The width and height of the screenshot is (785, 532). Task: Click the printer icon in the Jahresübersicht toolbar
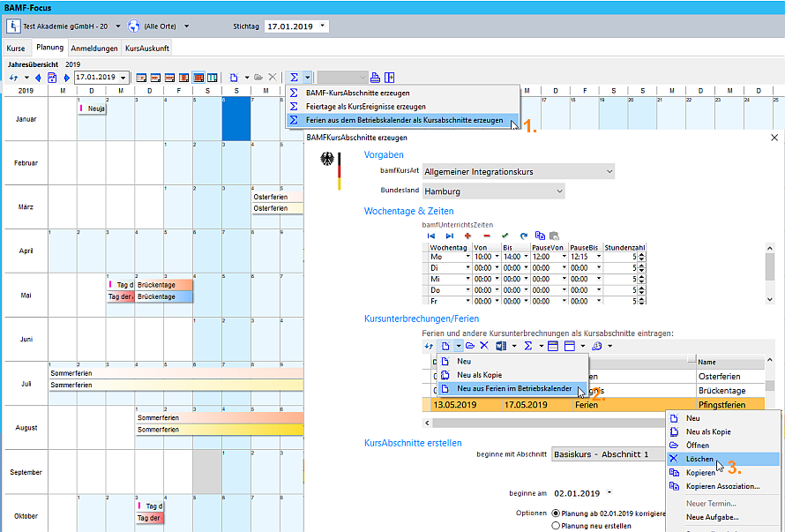[x=375, y=78]
